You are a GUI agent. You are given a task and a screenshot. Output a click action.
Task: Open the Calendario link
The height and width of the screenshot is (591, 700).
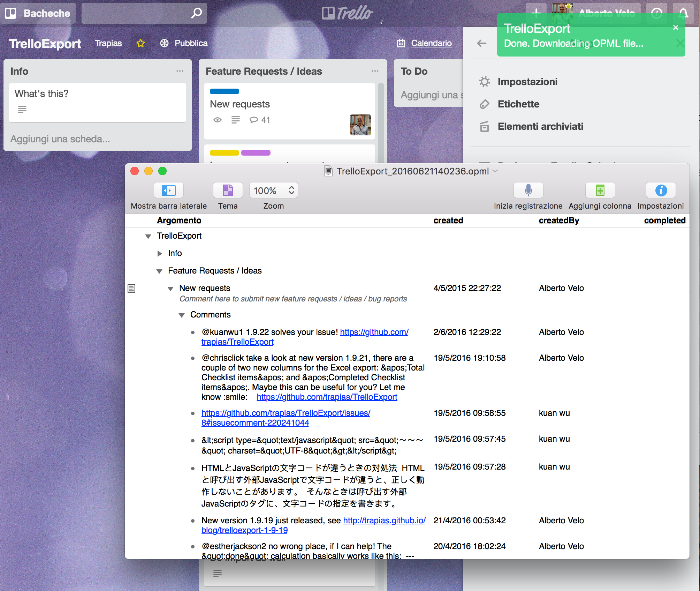pos(431,43)
